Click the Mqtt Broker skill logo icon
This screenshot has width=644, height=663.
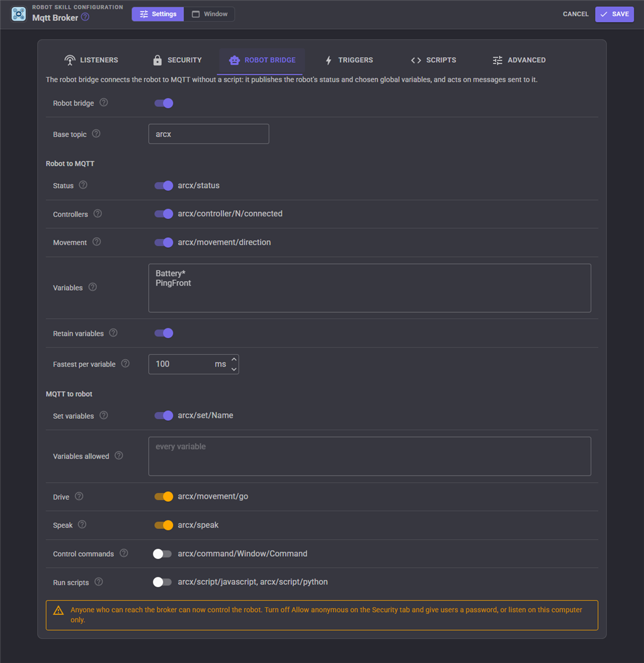click(19, 14)
